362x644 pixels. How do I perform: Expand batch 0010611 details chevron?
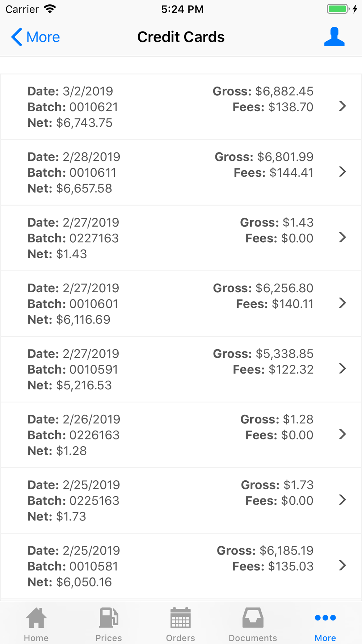click(342, 172)
